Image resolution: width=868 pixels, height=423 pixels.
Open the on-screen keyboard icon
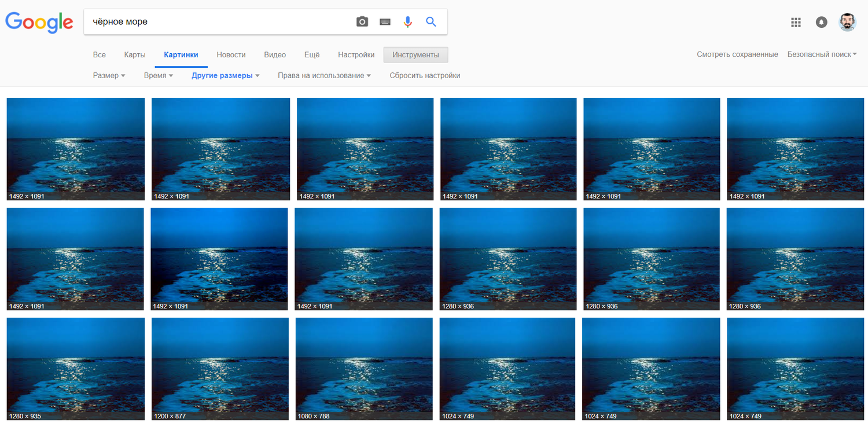tap(385, 22)
